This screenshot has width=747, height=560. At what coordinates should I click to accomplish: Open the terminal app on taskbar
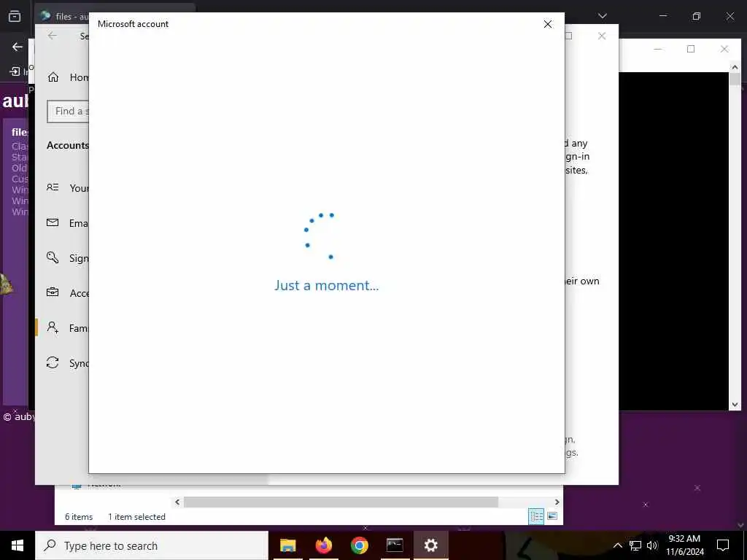395,545
